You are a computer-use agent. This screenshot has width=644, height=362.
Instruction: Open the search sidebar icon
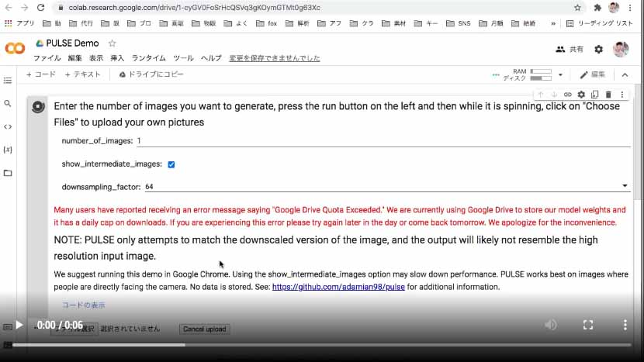tap(8, 103)
